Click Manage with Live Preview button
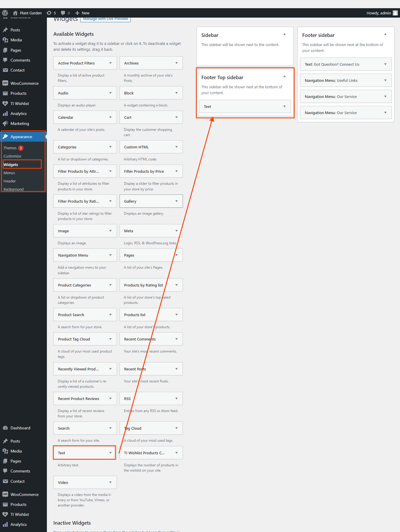400x532 pixels. (x=105, y=19)
